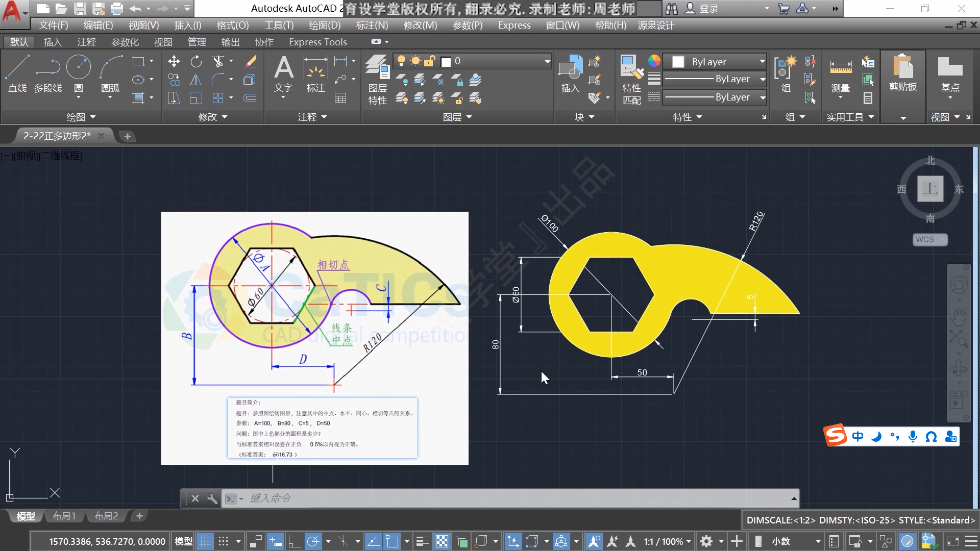Expand the 图层 panel dropdown

coord(457,117)
